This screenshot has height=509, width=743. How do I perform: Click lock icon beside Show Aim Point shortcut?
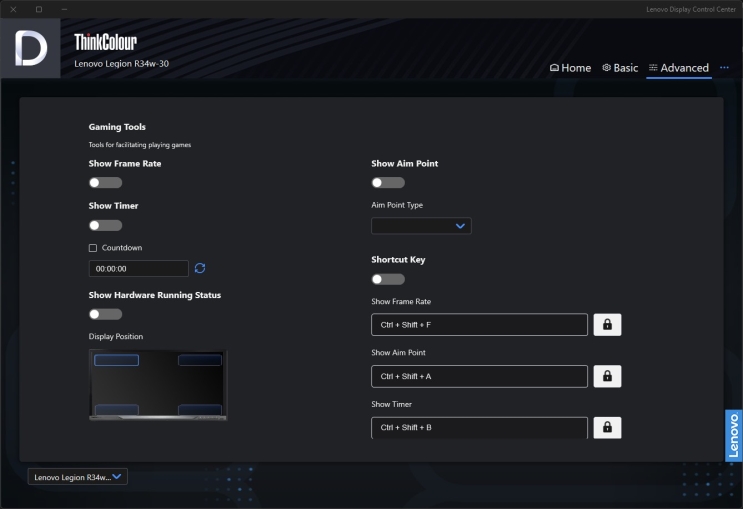click(607, 376)
